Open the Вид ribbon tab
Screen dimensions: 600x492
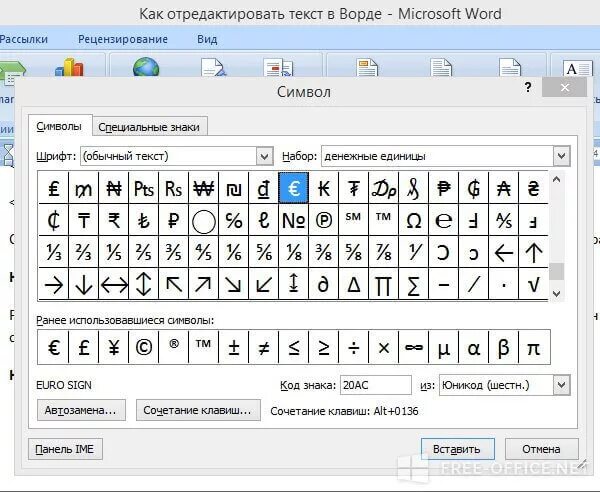tap(207, 39)
